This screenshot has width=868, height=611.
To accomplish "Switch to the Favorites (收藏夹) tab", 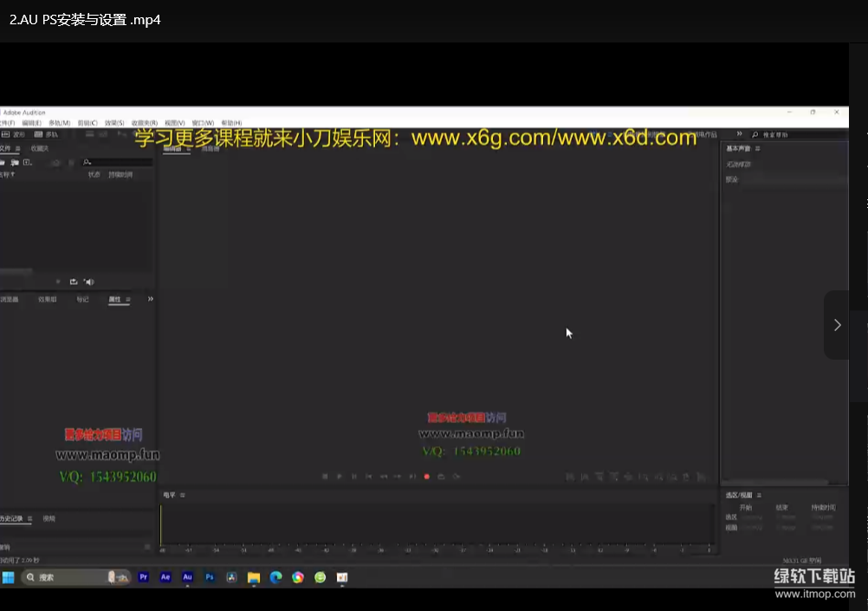I will (x=40, y=149).
